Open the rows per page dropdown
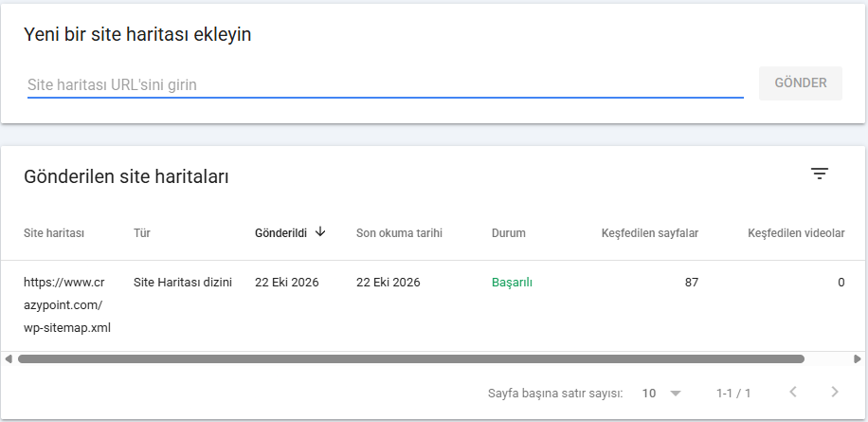 point(661,394)
